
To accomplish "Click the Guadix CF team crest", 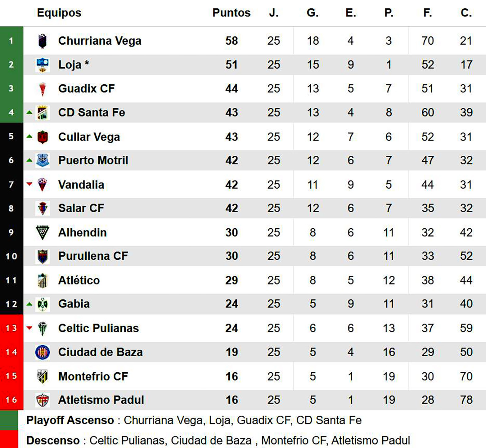I will (x=43, y=89).
